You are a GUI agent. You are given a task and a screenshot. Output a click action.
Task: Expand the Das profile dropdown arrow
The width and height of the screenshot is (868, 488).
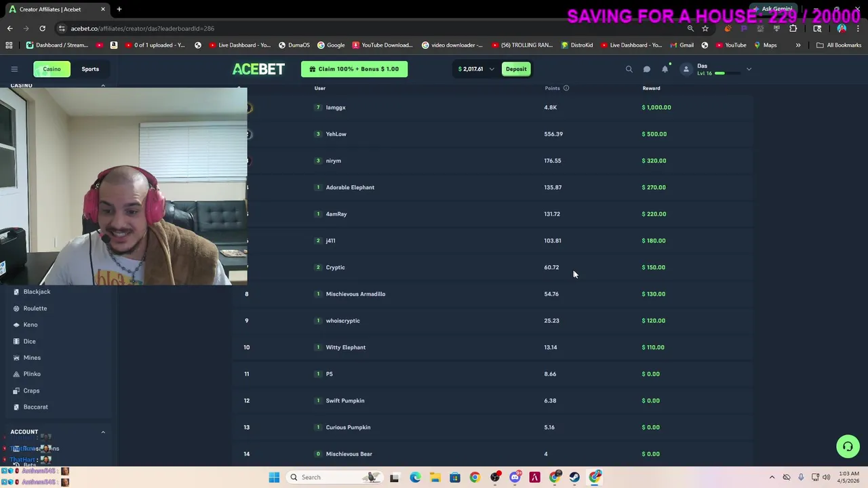pos(749,69)
